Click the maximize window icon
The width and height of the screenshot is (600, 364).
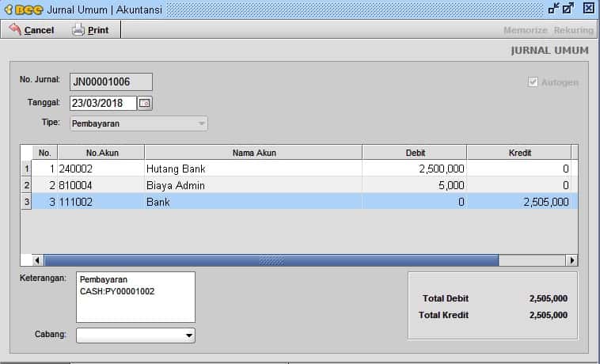click(568, 9)
